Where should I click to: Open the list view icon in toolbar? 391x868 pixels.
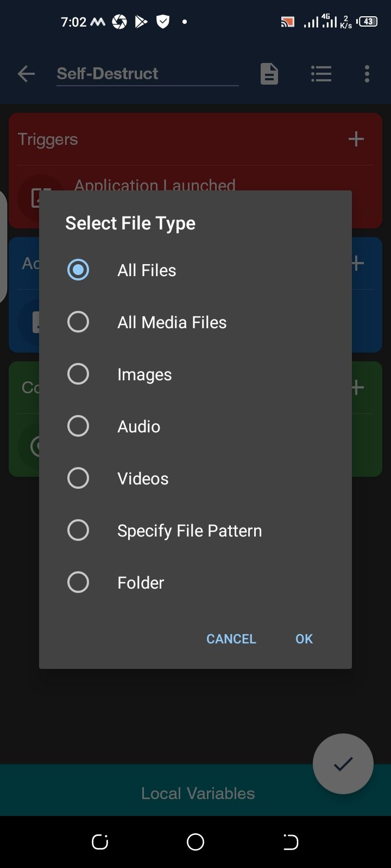(321, 74)
